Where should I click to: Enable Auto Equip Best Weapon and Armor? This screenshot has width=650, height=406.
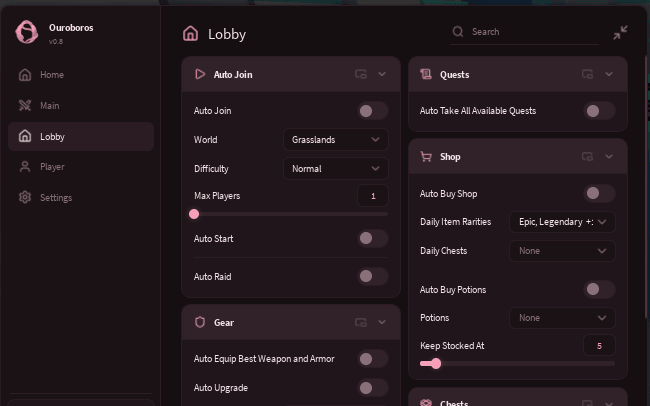pos(373,359)
